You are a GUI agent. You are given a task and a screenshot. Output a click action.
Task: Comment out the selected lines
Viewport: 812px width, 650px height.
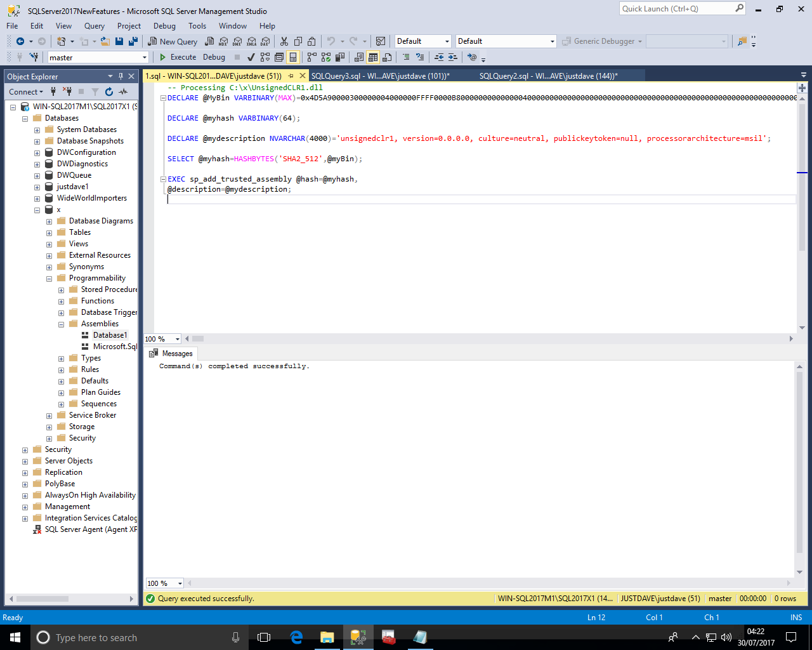pyautogui.click(x=406, y=57)
